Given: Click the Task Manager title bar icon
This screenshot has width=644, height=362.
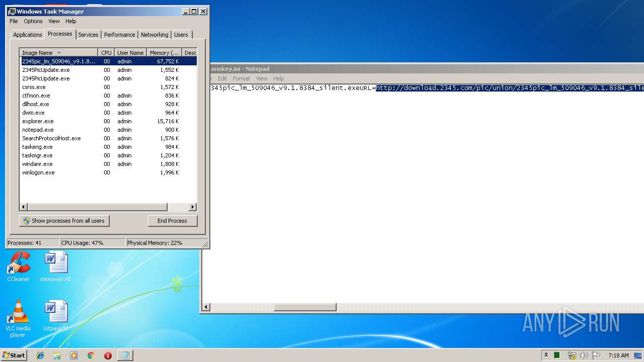Looking at the screenshot, I should pyautogui.click(x=12, y=11).
